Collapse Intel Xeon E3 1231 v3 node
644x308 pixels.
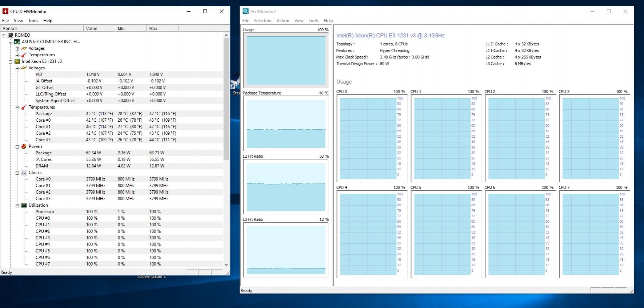(x=11, y=61)
